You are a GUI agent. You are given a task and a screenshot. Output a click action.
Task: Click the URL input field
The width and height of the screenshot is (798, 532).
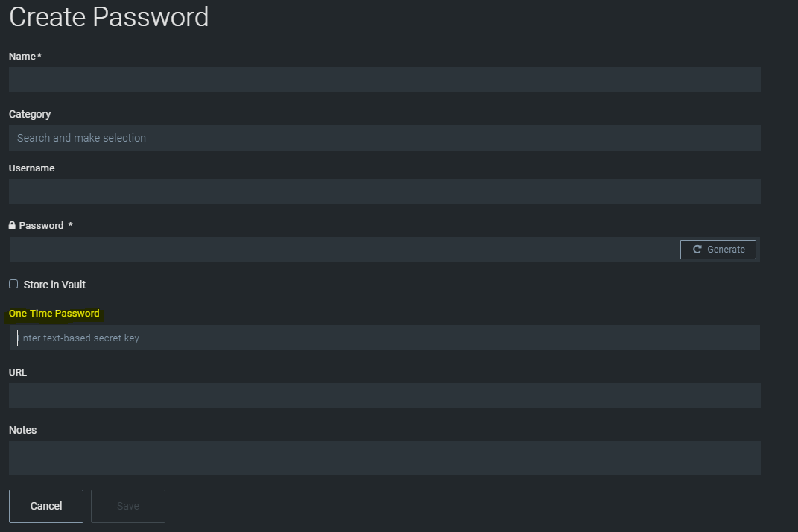pyautogui.click(x=384, y=396)
